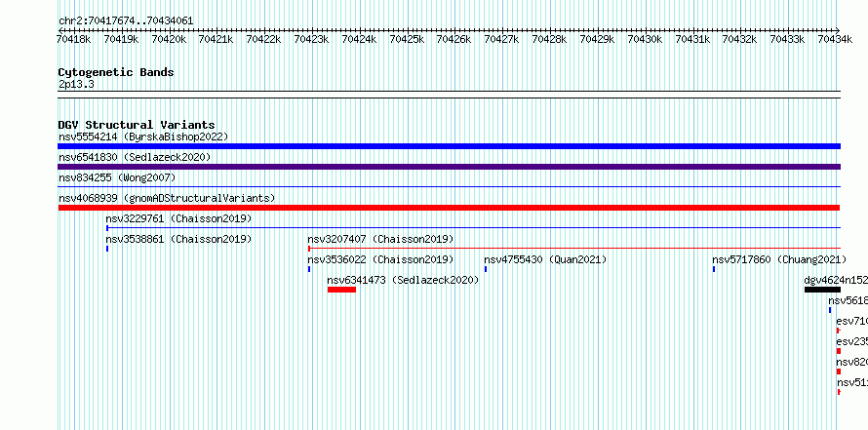Select the red nsv4068939 variant bar
This screenshot has height=430, width=868.
pyautogui.click(x=449, y=208)
